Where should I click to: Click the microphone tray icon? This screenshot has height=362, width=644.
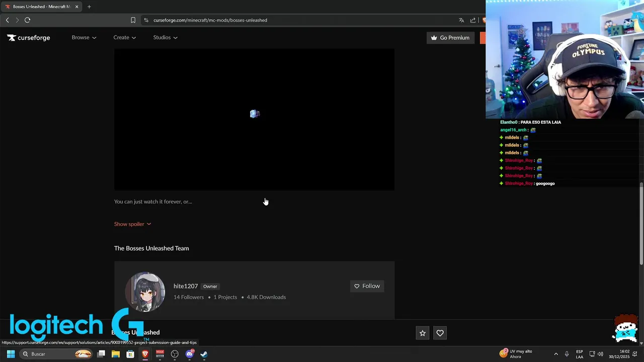(567, 354)
